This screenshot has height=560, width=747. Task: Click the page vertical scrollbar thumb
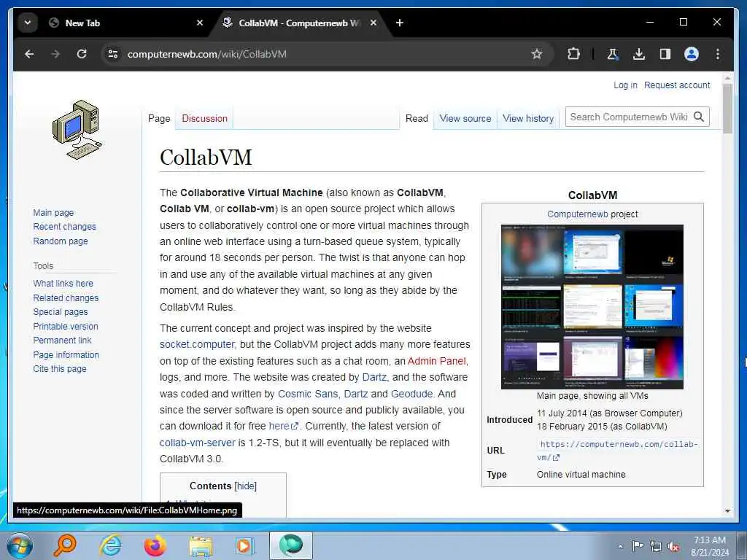(727, 109)
